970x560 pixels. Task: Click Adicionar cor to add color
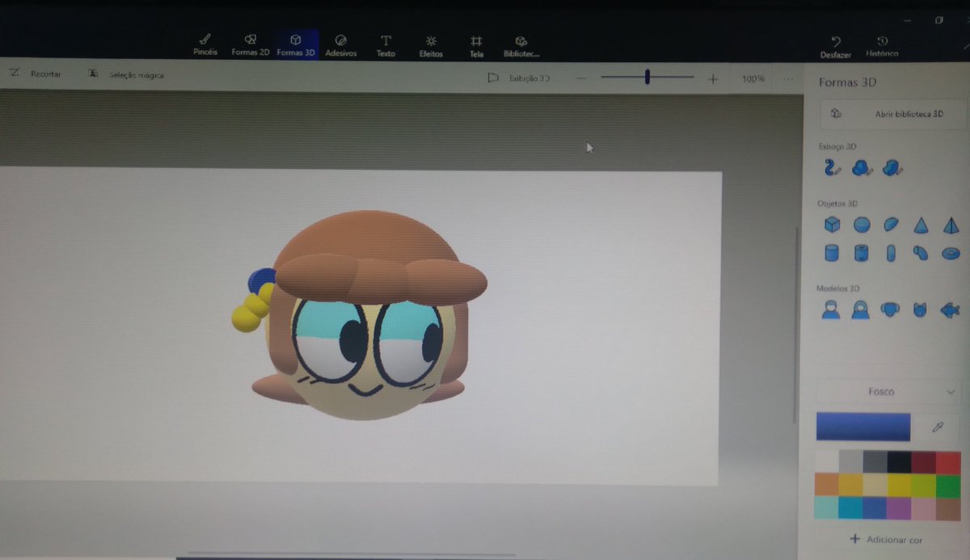tap(886, 539)
